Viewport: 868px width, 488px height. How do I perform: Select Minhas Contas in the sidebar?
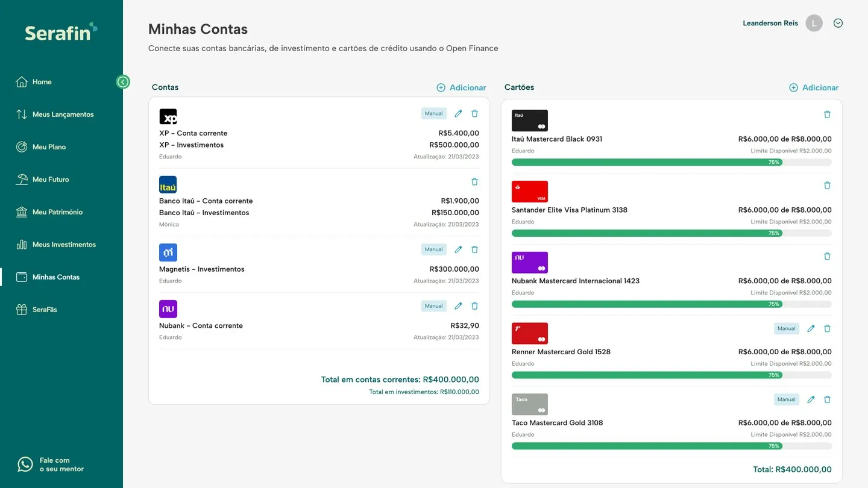(x=48, y=277)
